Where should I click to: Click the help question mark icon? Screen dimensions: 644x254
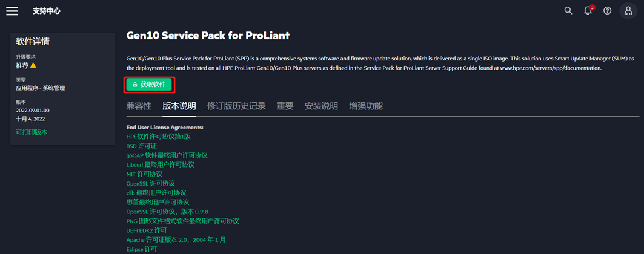click(608, 11)
